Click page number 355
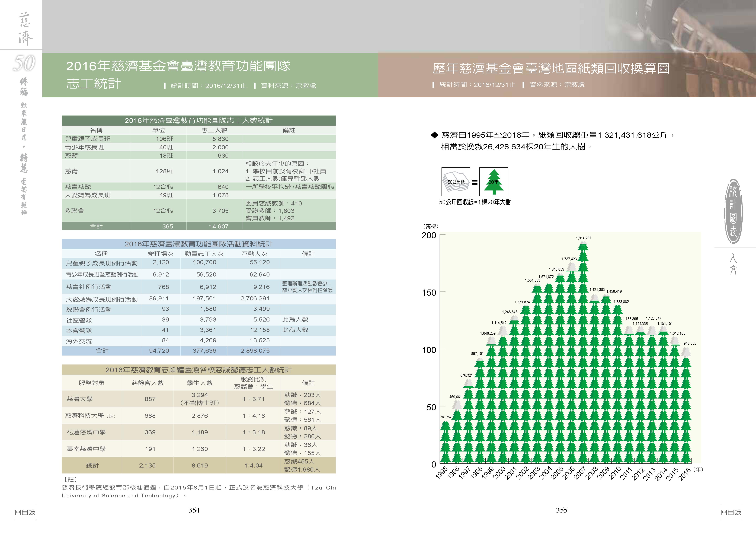756x534 pixels. click(x=561, y=510)
